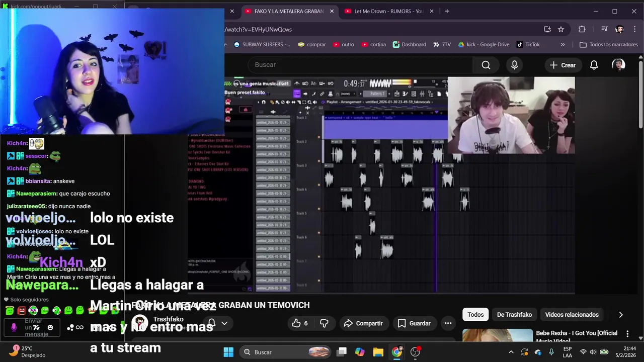Open the cortina bookmark

click(373, 44)
